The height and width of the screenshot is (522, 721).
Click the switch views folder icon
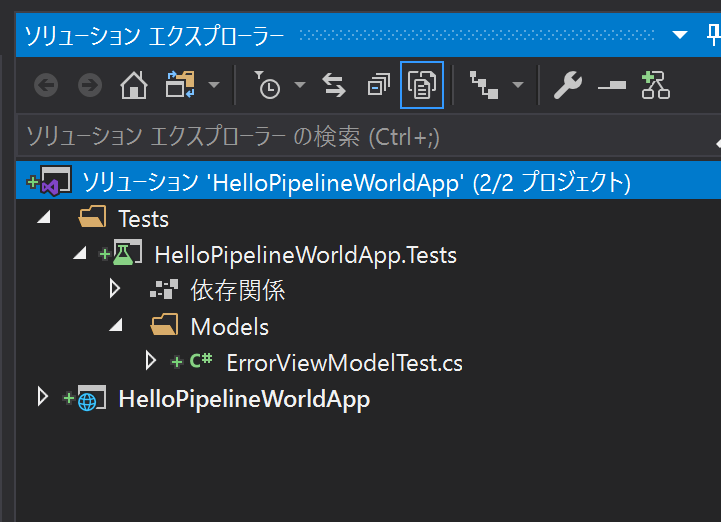point(181,86)
